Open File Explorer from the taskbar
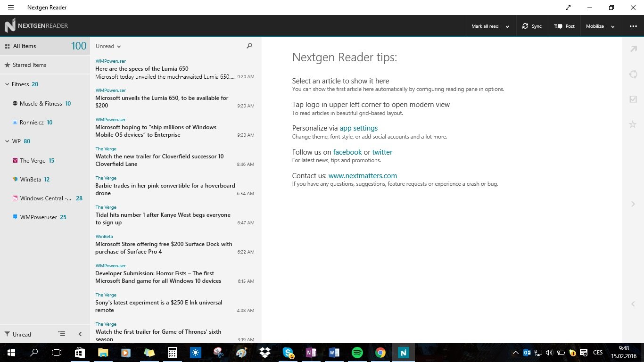644x362 pixels. (x=103, y=353)
